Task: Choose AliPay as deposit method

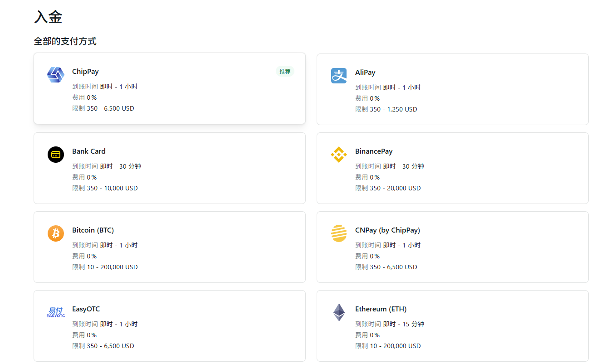Action: 365,73
